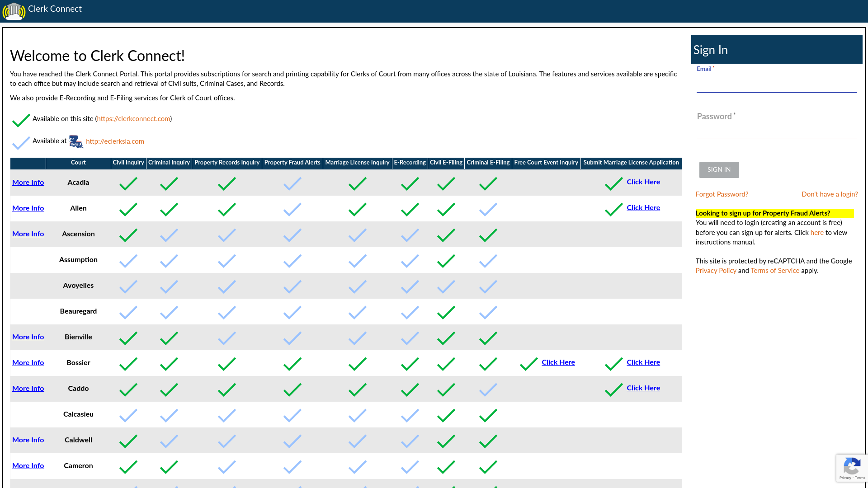This screenshot has height=488, width=868.
Task: Open More Info for Bienville
Action: point(28,337)
